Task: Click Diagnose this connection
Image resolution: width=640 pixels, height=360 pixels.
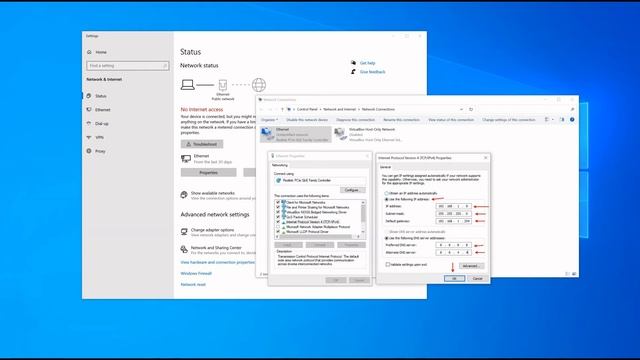Action: (x=356, y=120)
